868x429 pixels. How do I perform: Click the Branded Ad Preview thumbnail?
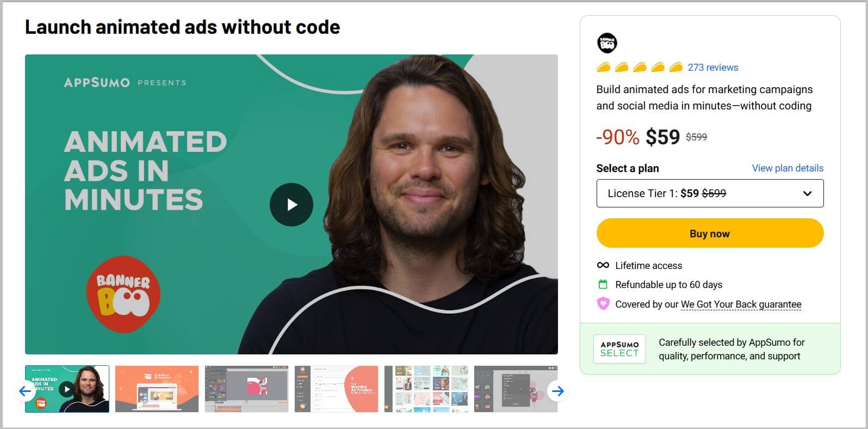[x=336, y=389]
